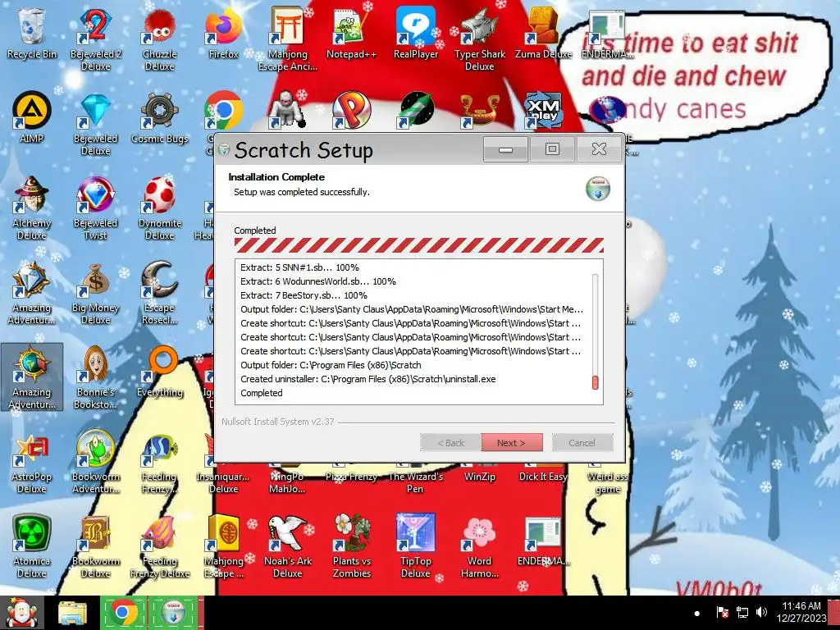
Task: Open Word Harmony desktop icon
Action: pyautogui.click(x=479, y=546)
